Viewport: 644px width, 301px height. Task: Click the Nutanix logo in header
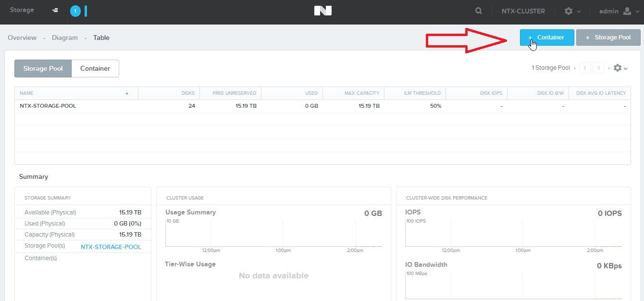click(x=322, y=11)
